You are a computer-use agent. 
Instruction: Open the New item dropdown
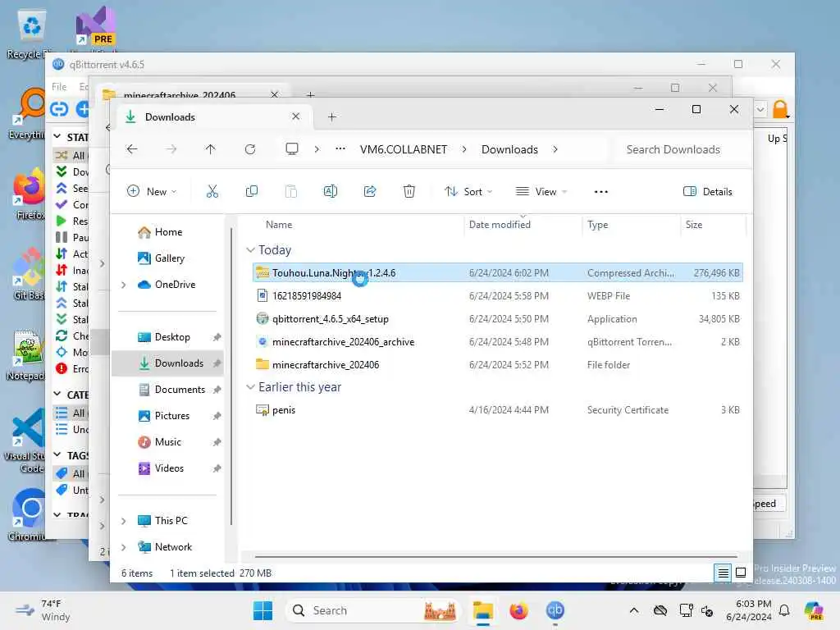[x=152, y=191]
